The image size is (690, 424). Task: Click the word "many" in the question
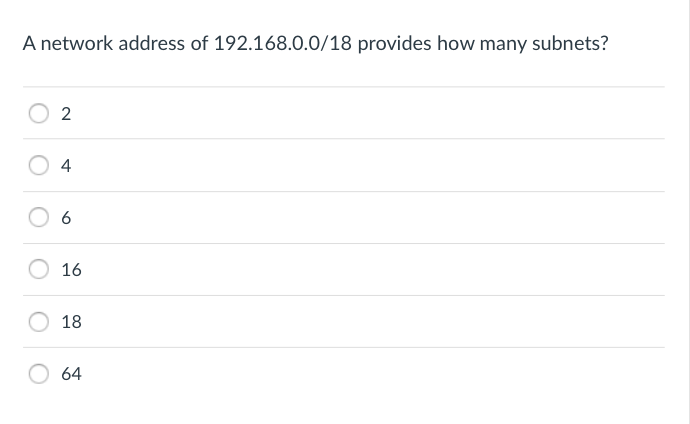click(x=503, y=44)
